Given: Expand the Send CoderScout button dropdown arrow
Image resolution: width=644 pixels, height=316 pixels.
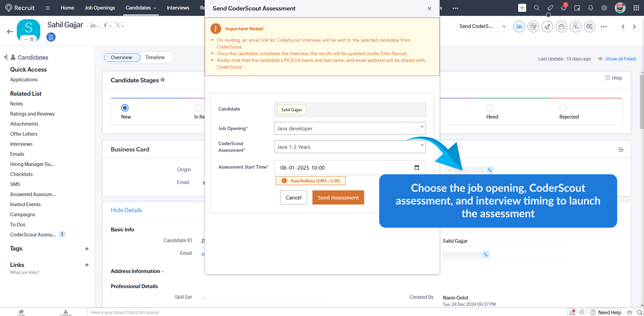Looking at the screenshot, I should (x=504, y=27).
